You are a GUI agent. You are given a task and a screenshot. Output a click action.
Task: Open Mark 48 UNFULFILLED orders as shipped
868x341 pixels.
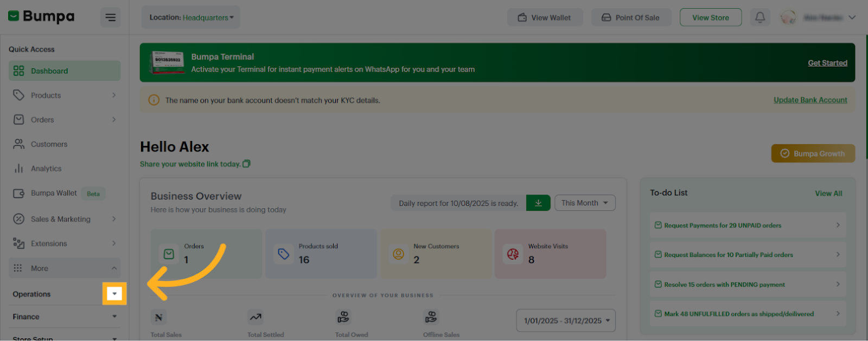click(748, 314)
